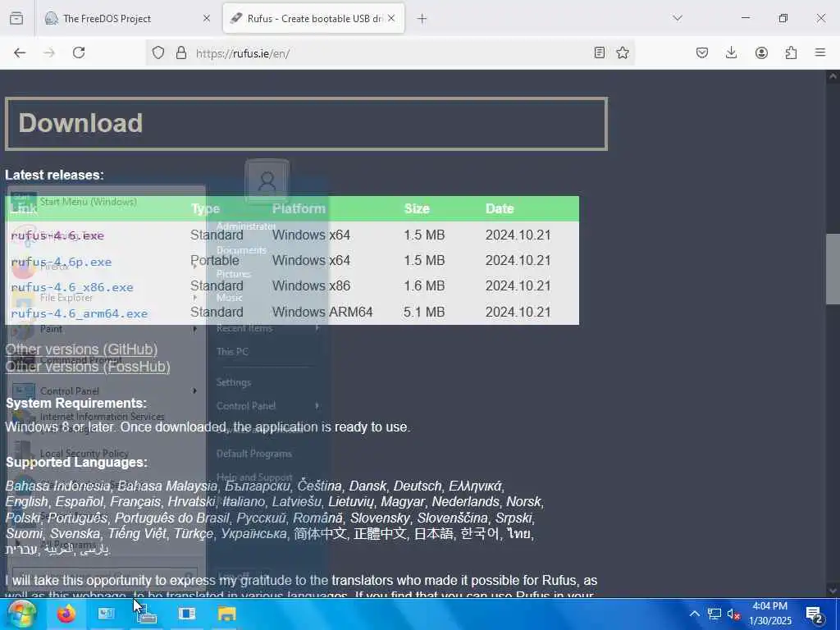Click the Windows ARM64 platform cell
Screen dimensions: 840x630
click(322, 313)
